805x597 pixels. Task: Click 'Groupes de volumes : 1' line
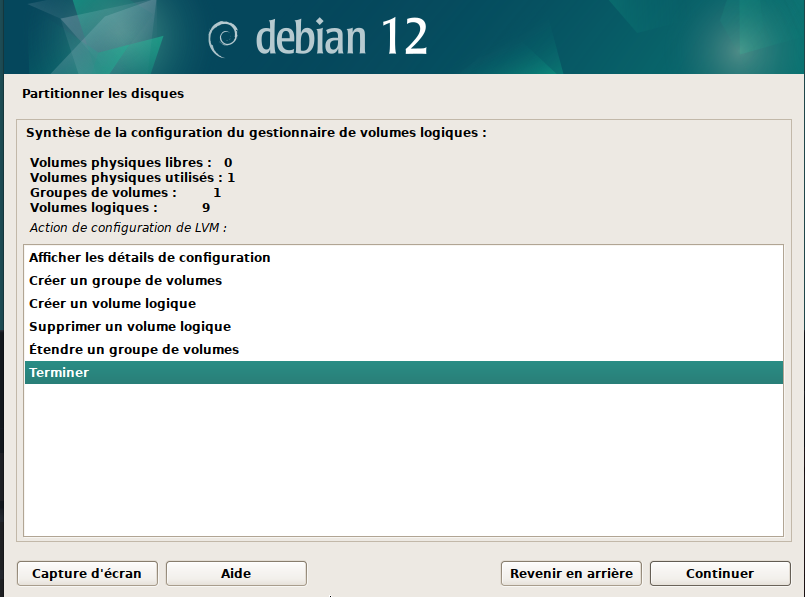tap(126, 192)
